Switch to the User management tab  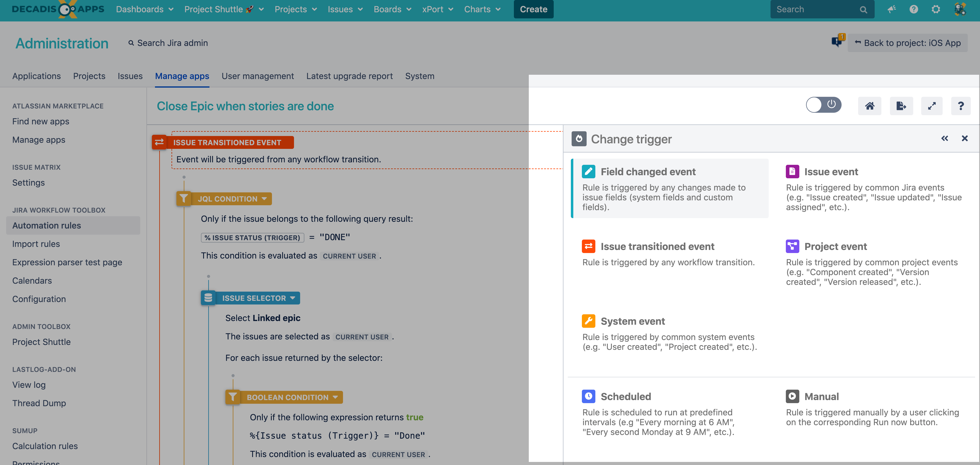(x=257, y=76)
